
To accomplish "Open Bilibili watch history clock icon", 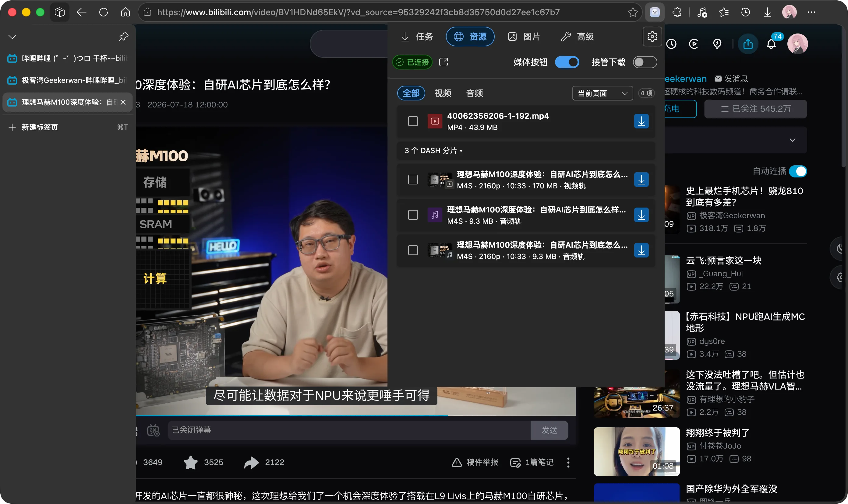I will click(671, 44).
